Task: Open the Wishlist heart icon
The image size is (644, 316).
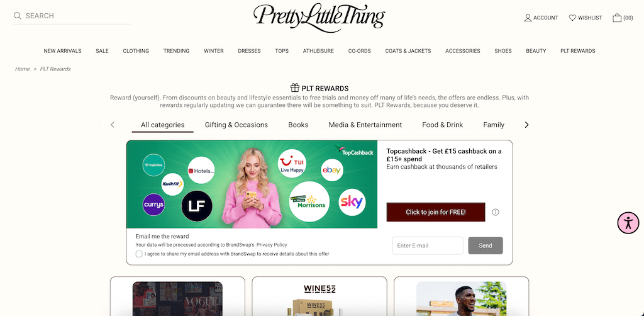Action: pos(572,18)
